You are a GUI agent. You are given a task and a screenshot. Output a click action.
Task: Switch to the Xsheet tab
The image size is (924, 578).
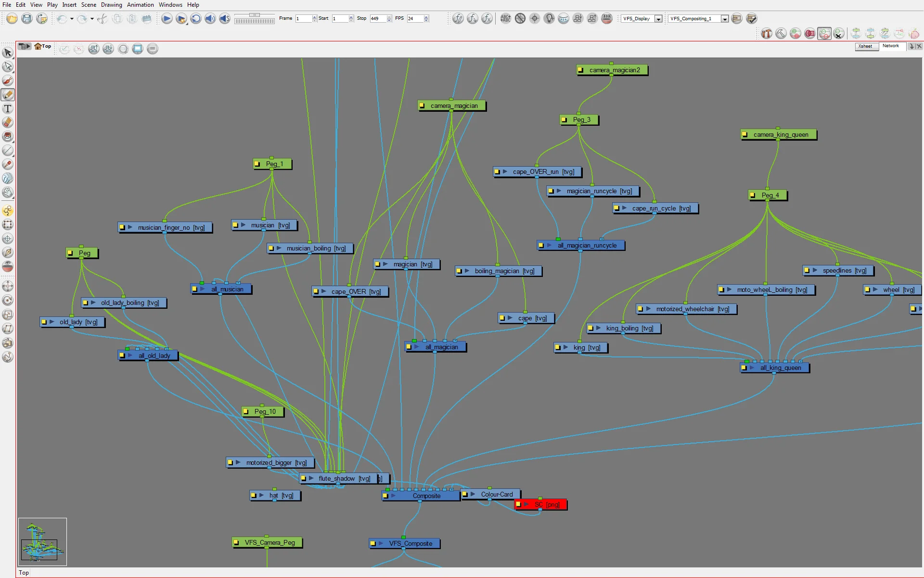tap(865, 46)
